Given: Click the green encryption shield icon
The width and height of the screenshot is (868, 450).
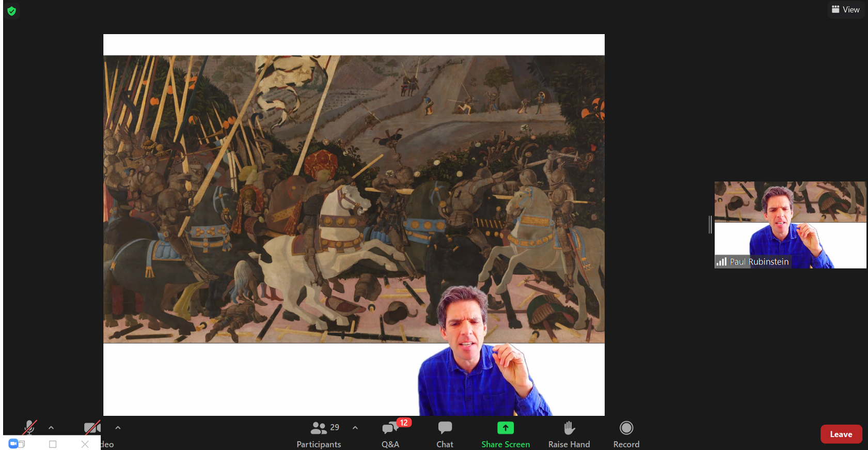Looking at the screenshot, I should (12, 11).
